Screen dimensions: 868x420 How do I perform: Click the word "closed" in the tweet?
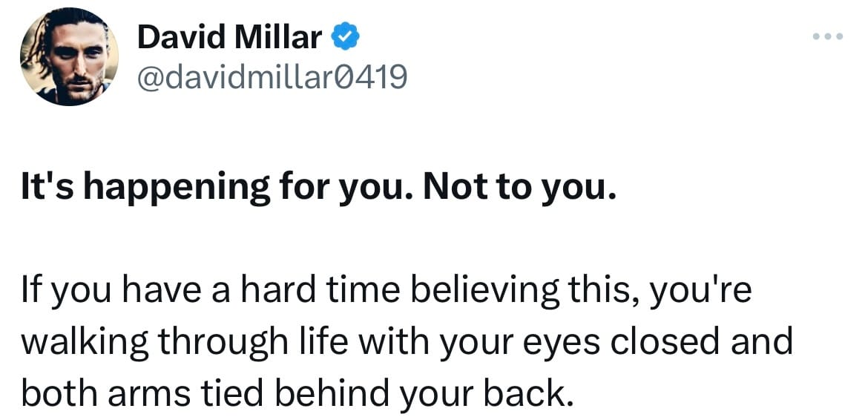660,341
